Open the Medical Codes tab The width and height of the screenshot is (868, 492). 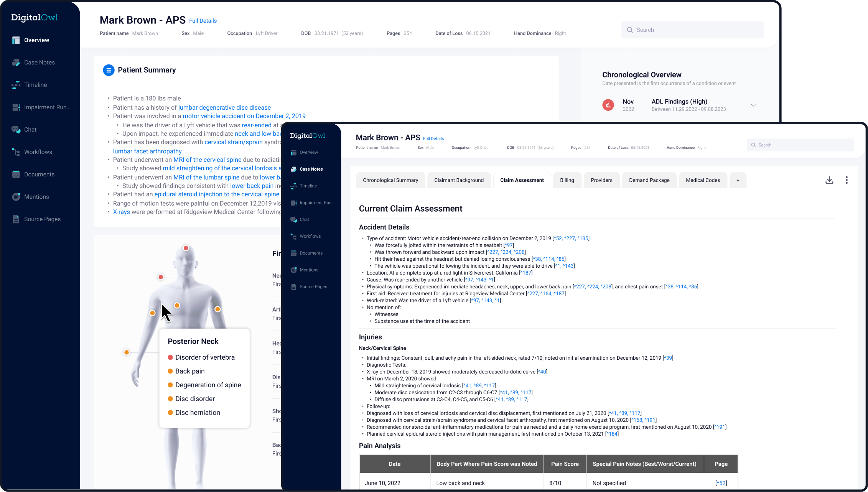point(703,180)
